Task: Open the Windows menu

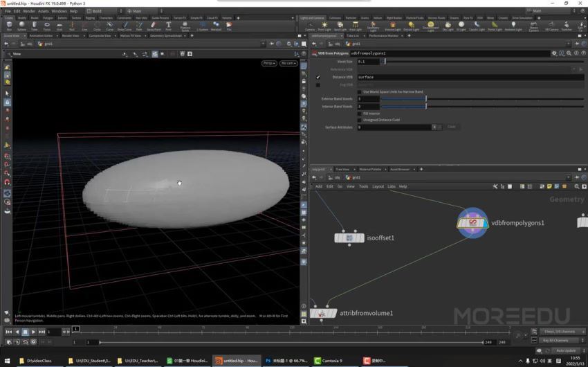Action: [x=59, y=11]
